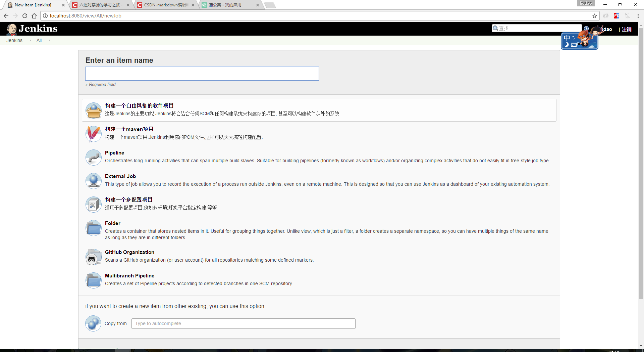644x352 pixels.
Task: Pick the GitHub Organization icon
Action: pos(94,257)
